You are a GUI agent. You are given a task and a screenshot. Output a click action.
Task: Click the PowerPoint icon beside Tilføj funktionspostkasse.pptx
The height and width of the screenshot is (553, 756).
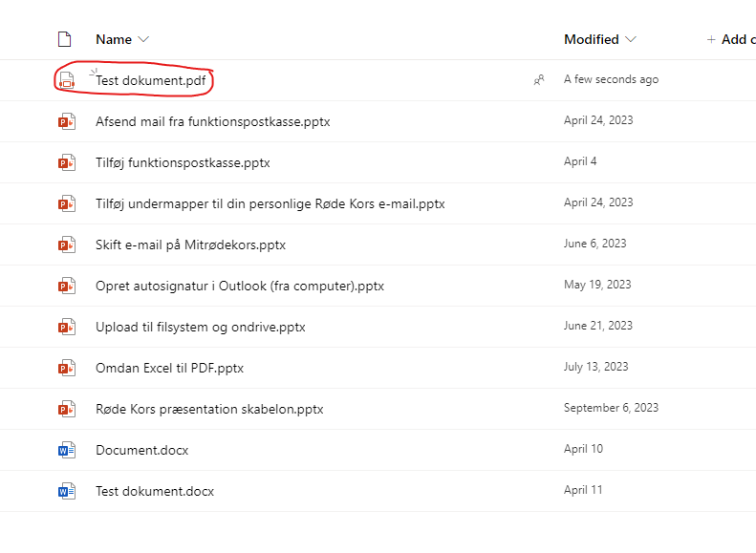[x=67, y=162]
